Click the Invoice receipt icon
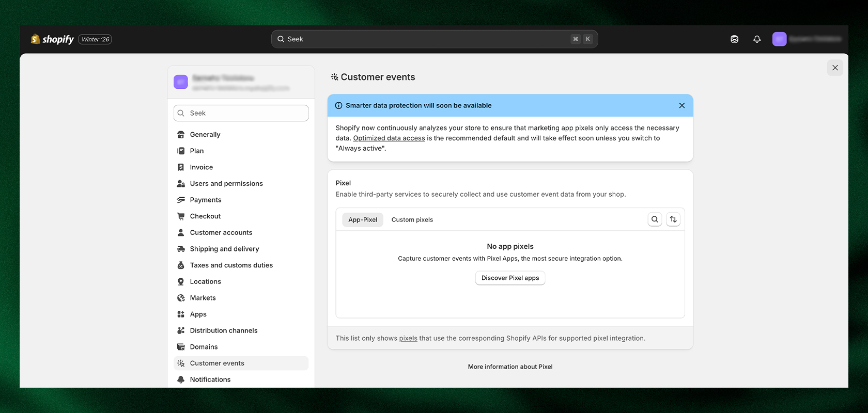Screen dimensions: 868x413 (181, 167)
